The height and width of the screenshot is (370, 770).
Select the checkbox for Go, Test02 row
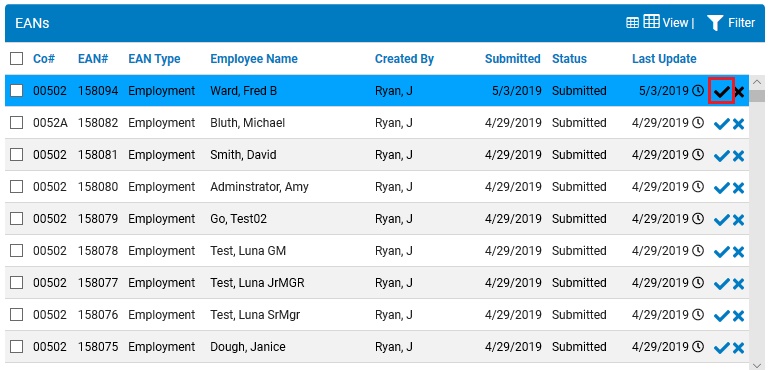coord(17,218)
